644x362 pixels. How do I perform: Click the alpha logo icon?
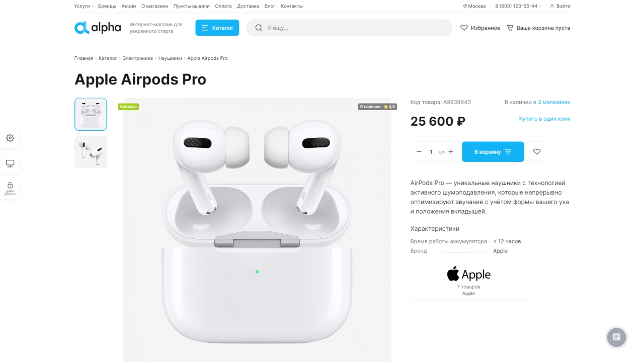click(x=82, y=28)
